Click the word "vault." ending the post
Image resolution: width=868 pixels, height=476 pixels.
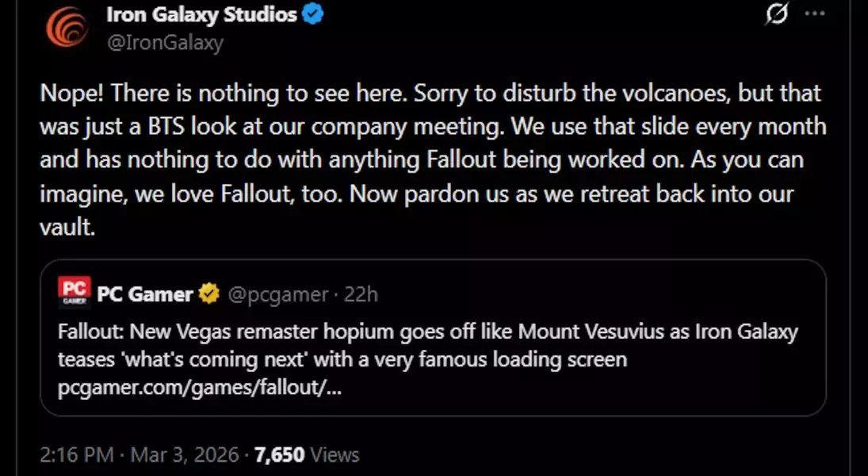tap(67, 228)
